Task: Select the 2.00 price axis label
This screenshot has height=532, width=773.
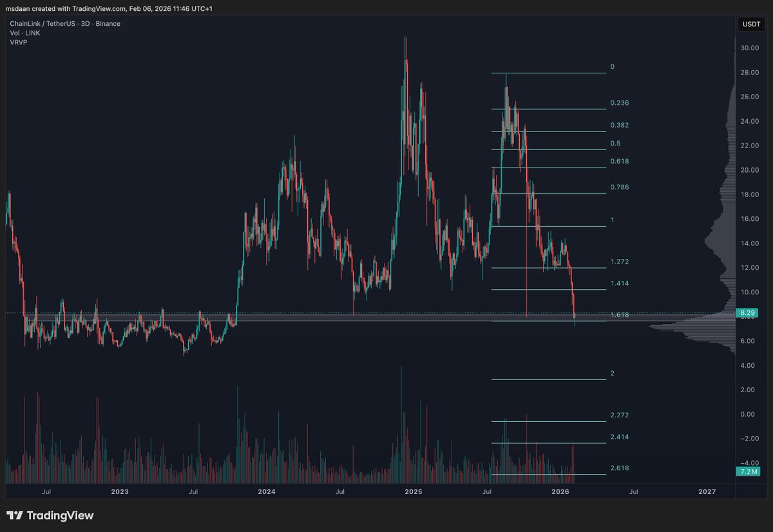Action: [x=748, y=390]
